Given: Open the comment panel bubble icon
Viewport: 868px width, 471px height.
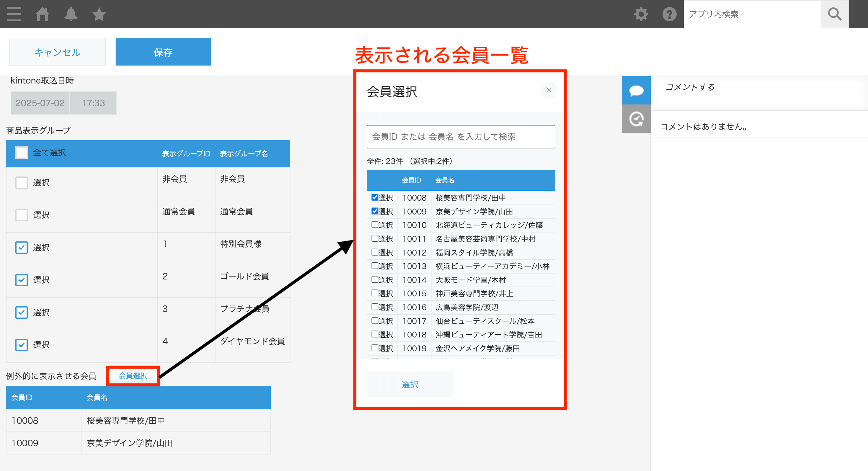Looking at the screenshot, I should click(636, 90).
